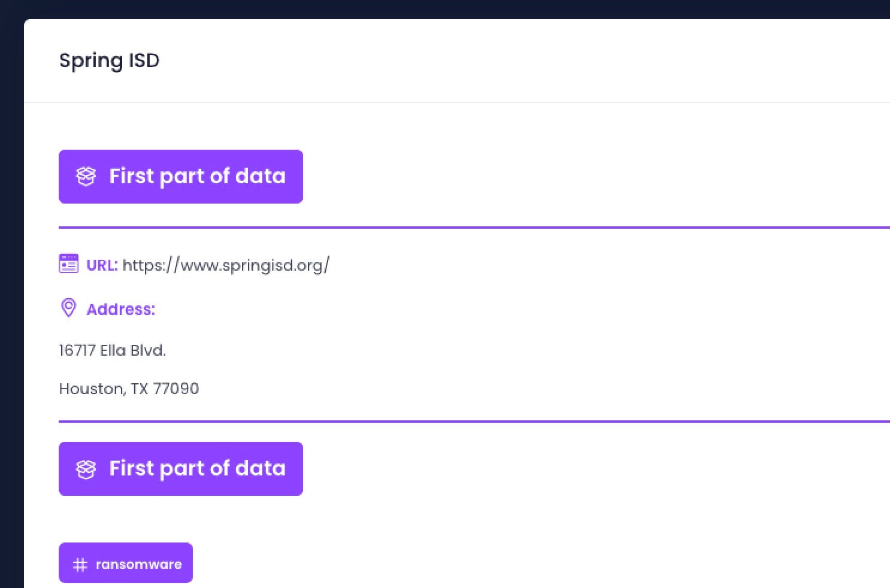
Task: Open the https://www.springisd.org/ link
Action: pyautogui.click(x=226, y=265)
